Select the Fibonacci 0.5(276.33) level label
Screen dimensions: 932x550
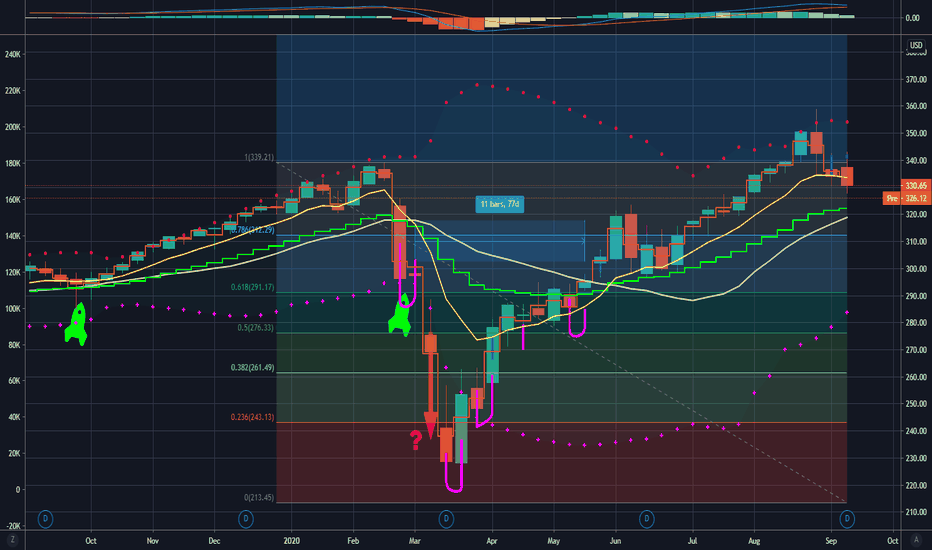pyautogui.click(x=256, y=328)
